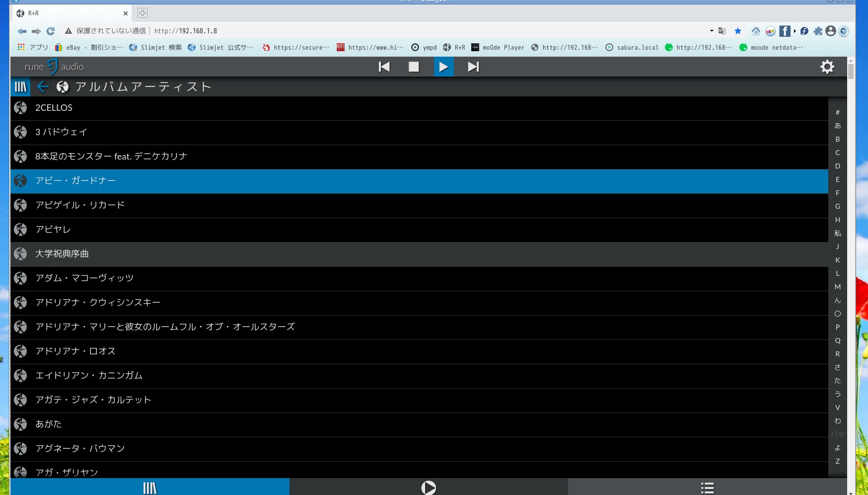Skip to previous track
Viewport: 868px width, 495px height.
pos(384,66)
